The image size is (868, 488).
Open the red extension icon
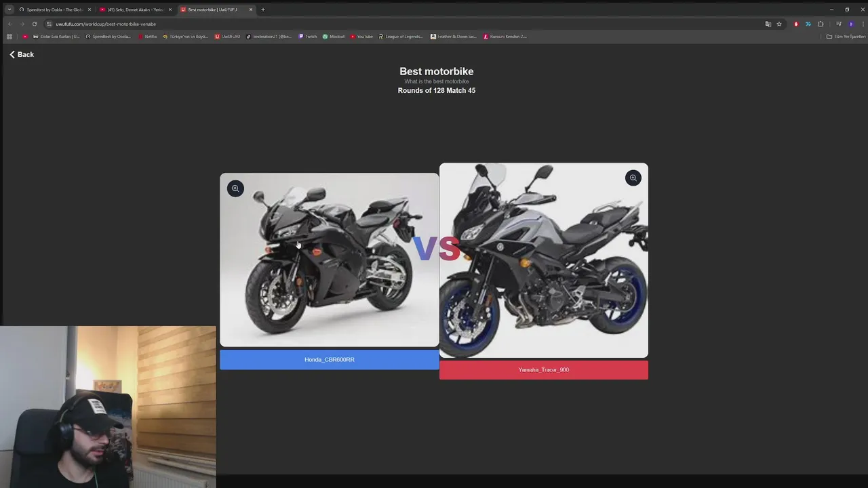click(796, 24)
